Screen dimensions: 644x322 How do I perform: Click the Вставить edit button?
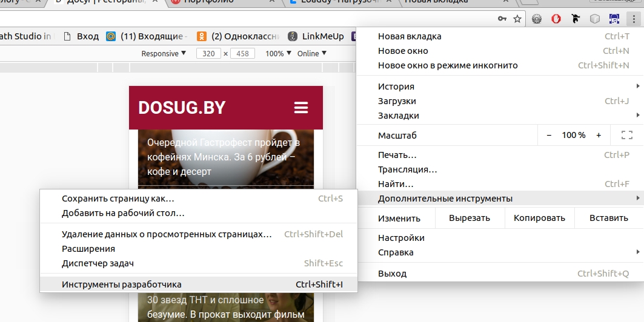click(608, 218)
